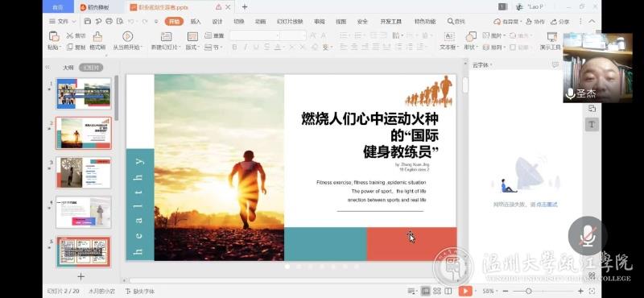Switch to the Home (首页) blue tab
This screenshot has height=298, width=644.
58,7
